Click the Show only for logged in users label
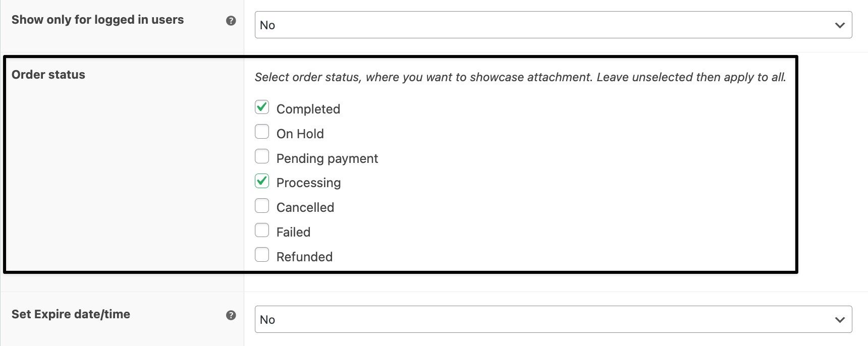Viewport: 868px width, 346px height. [97, 20]
